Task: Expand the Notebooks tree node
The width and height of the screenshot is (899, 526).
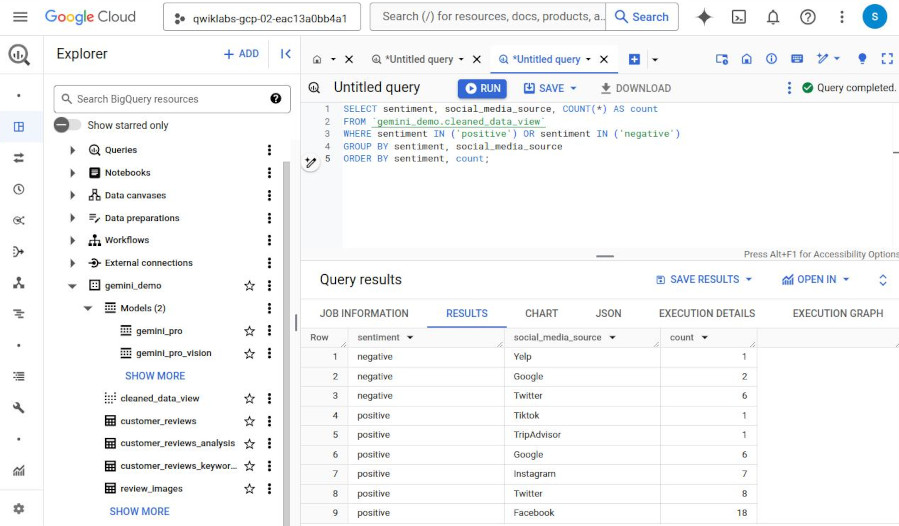Action: [72, 173]
